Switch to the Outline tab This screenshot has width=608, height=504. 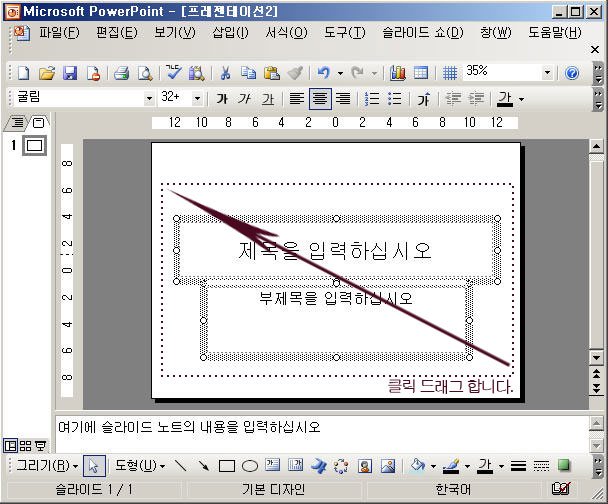(17, 123)
